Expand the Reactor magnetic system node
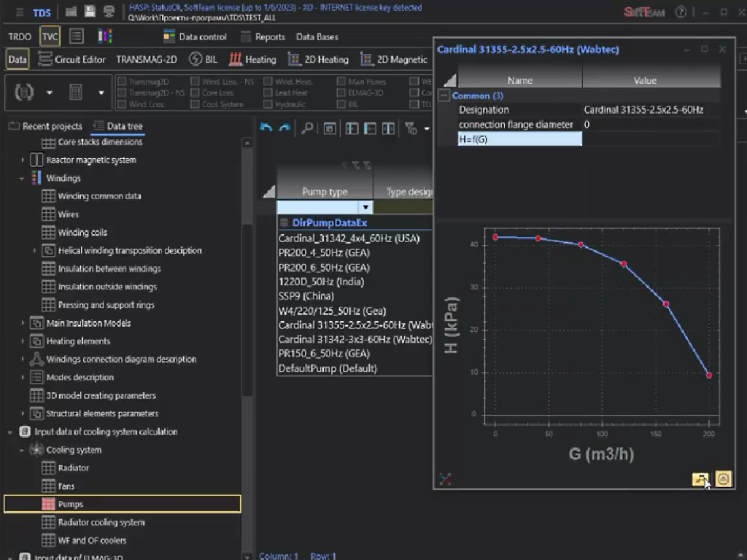Viewport: 747px width, 560px height. click(22, 160)
